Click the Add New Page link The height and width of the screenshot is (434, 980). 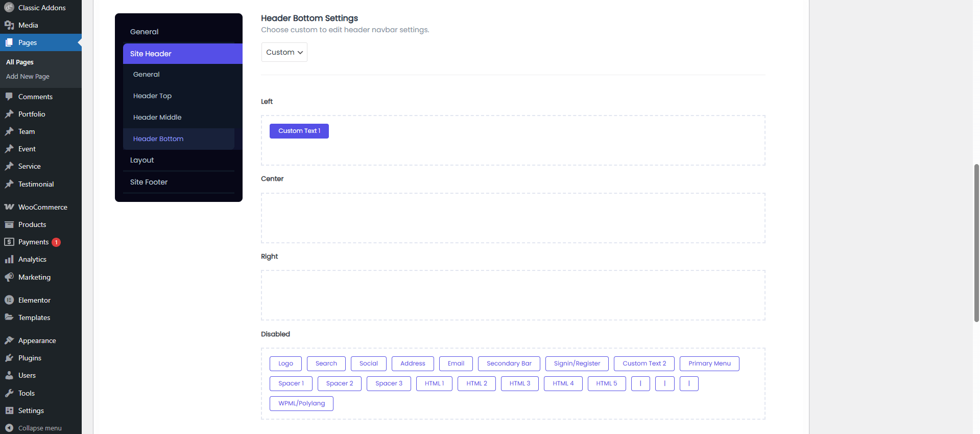coord(28,76)
